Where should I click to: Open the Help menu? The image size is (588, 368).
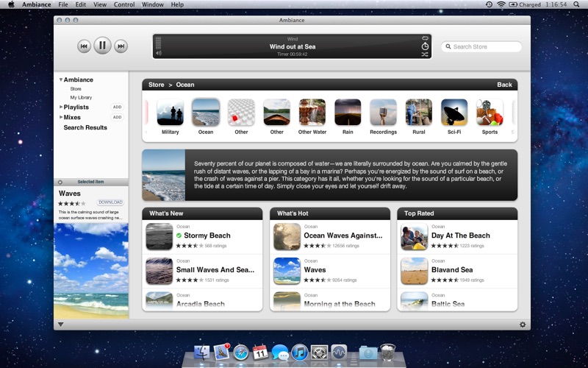(177, 4)
